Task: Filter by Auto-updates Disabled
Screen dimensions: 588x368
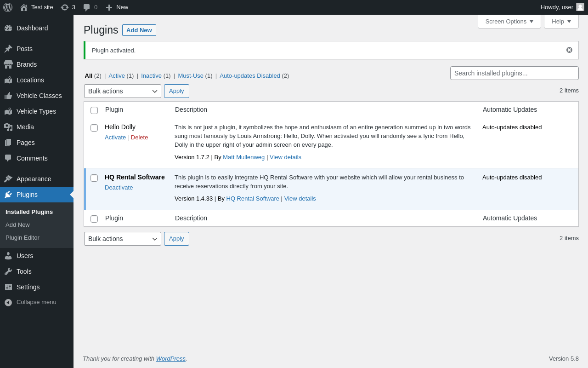Action: click(x=250, y=76)
